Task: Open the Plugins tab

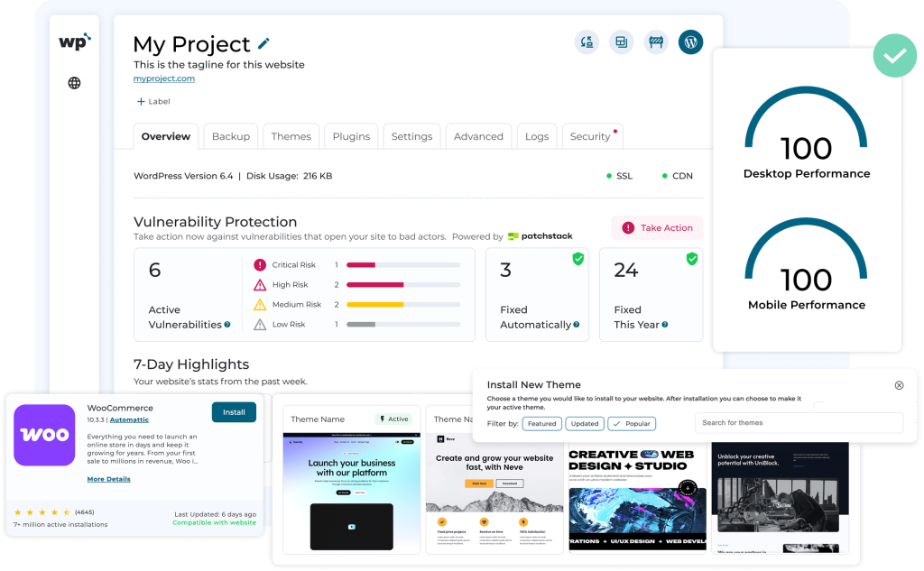Action: coord(351,136)
